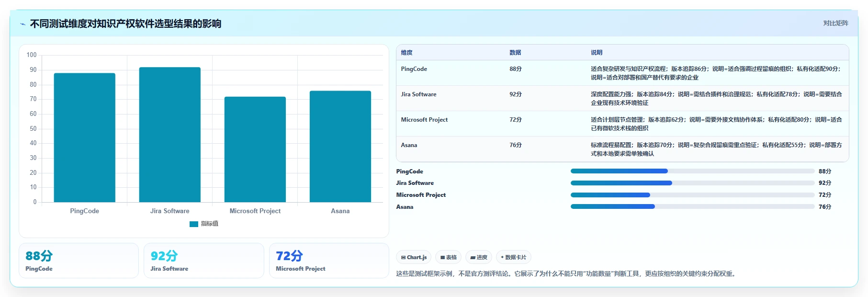The width and height of the screenshot is (868, 297).
Task: Click the 76分 value in the table
Action: point(516,145)
